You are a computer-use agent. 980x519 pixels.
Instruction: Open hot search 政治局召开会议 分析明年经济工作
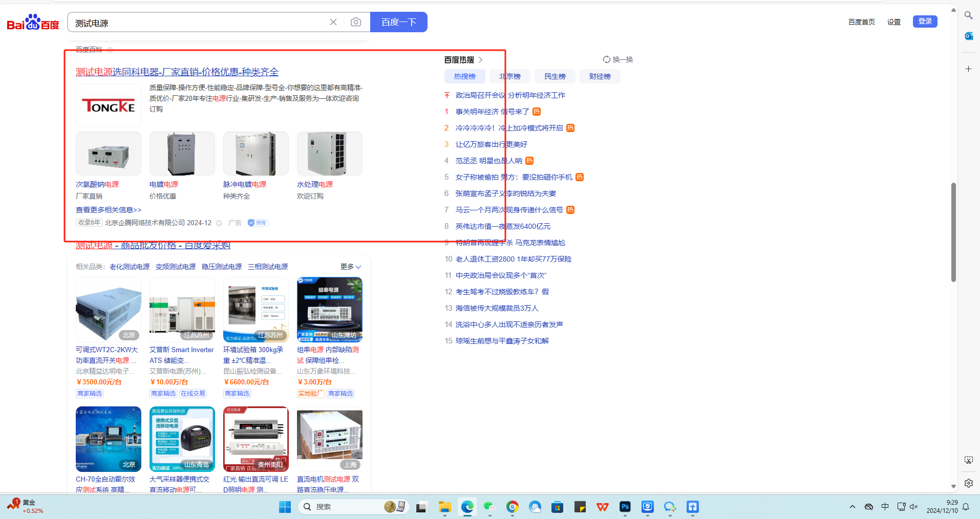(510, 95)
